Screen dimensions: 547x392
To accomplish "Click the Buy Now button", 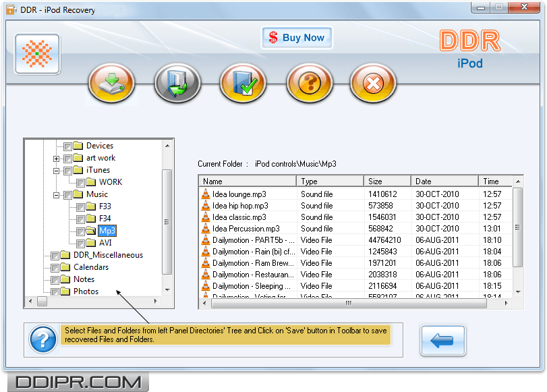I will point(297,38).
